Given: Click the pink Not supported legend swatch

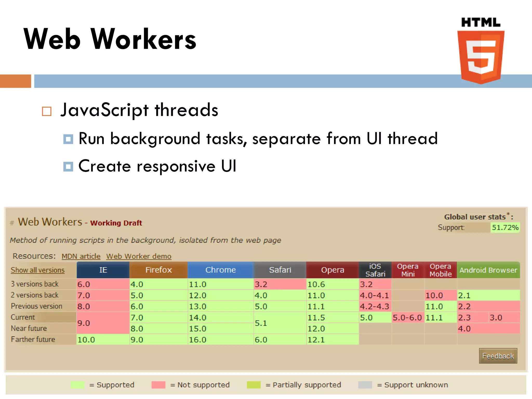Looking at the screenshot, I should 158,385.
